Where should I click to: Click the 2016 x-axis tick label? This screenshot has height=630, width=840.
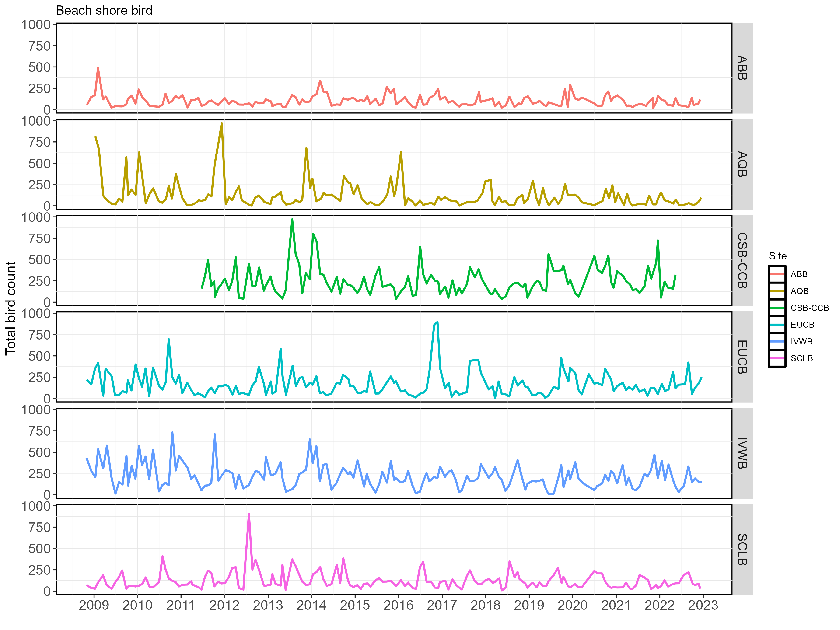(398, 605)
